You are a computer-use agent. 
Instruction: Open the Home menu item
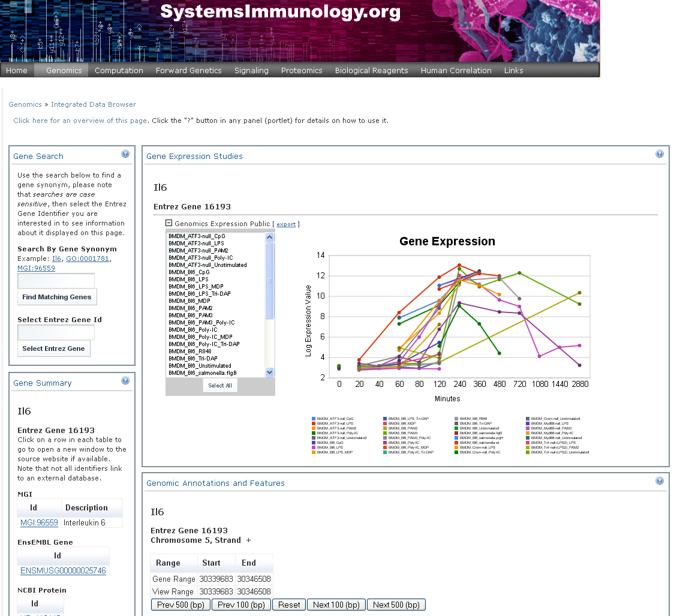(x=17, y=71)
